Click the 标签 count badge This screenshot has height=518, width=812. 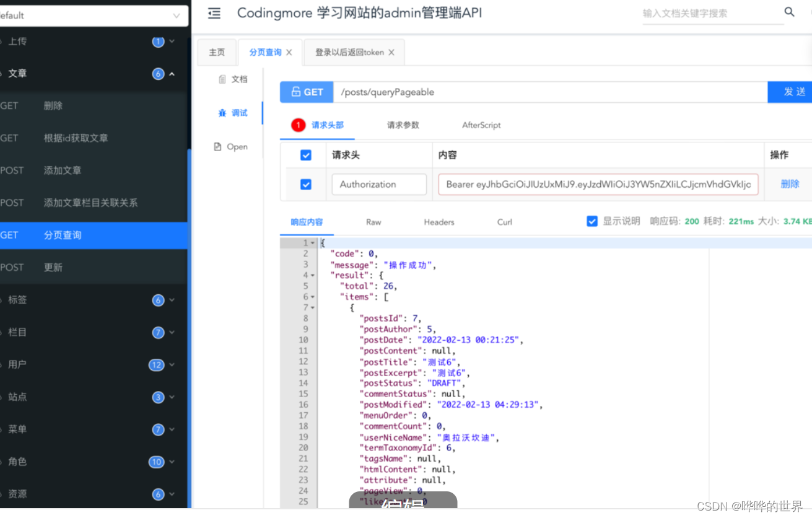tap(158, 300)
